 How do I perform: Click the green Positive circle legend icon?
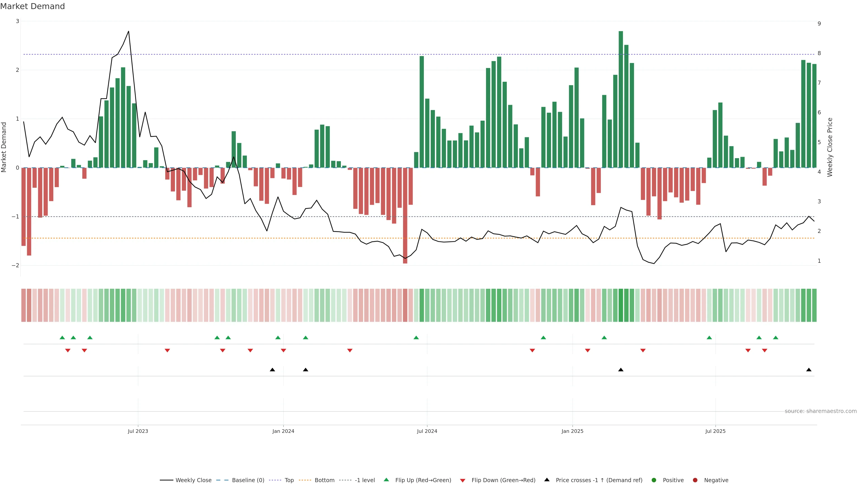[654, 480]
